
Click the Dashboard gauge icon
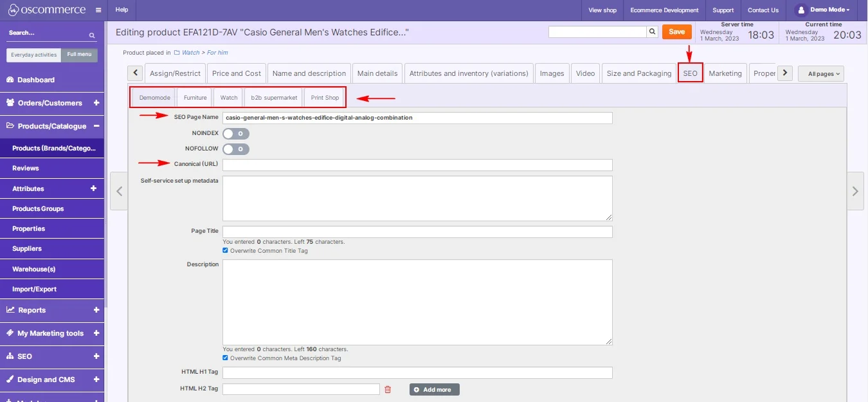click(x=10, y=80)
